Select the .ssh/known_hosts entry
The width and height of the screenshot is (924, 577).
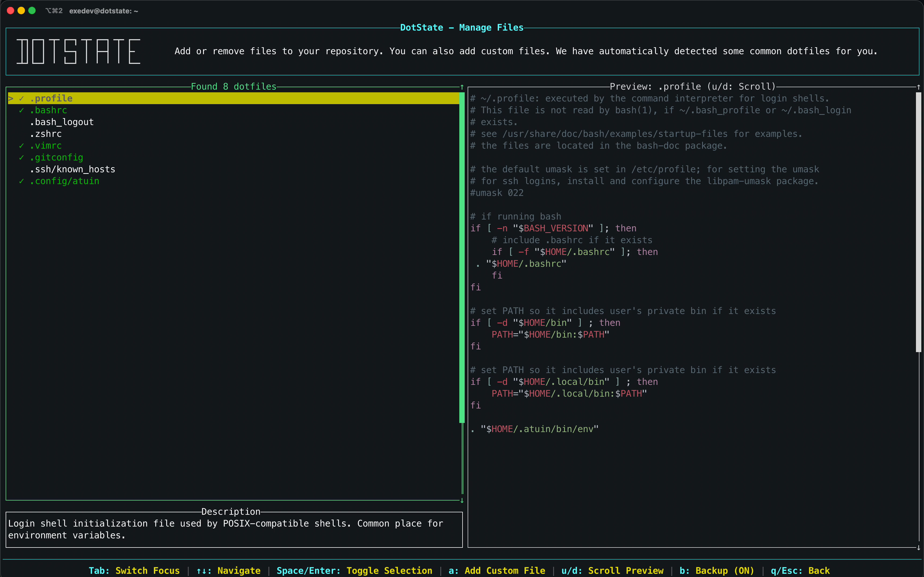click(x=73, y=169)
